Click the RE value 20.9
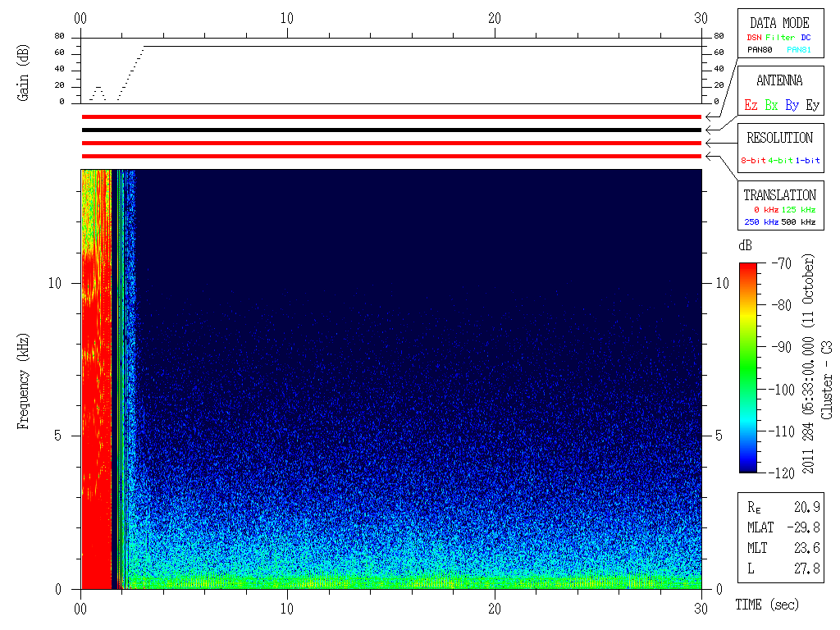The height and width of the screenshot is (630, 840). [807, 507]
